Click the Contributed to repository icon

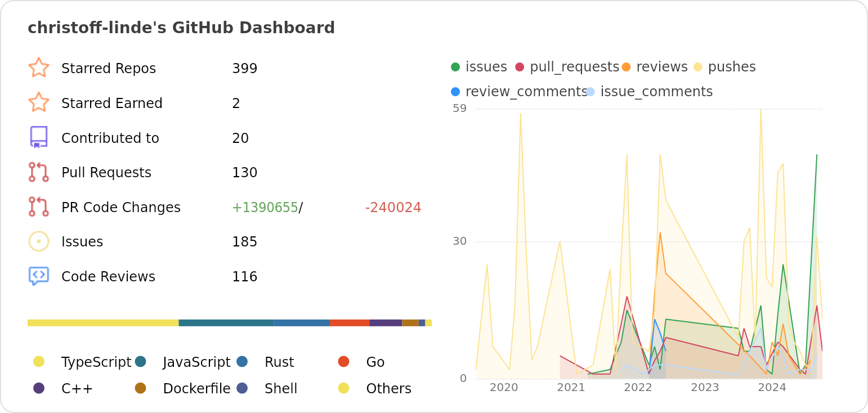39,137
